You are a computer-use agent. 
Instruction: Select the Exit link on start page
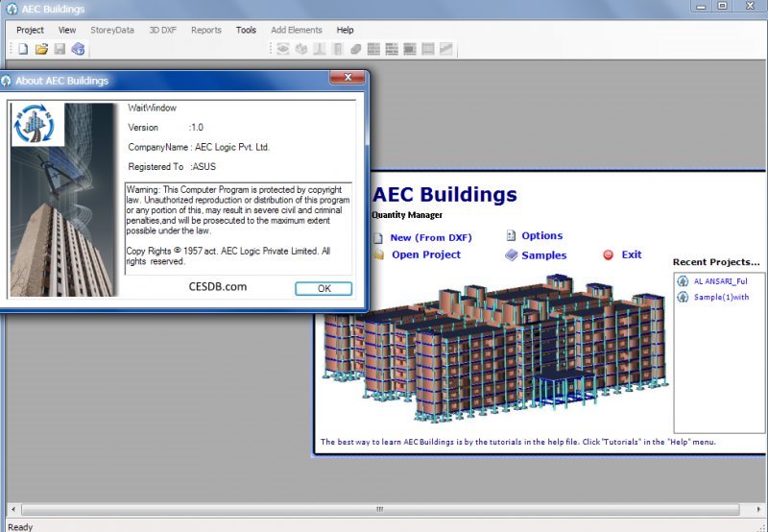632,254
